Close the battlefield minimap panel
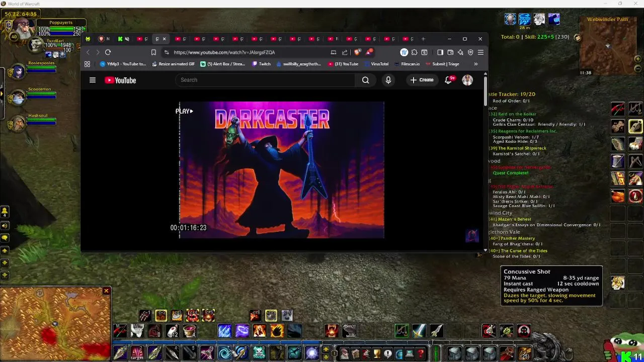The height and width of the screenshot is (362, 644). pyautogui.click(x=106, y=291)
